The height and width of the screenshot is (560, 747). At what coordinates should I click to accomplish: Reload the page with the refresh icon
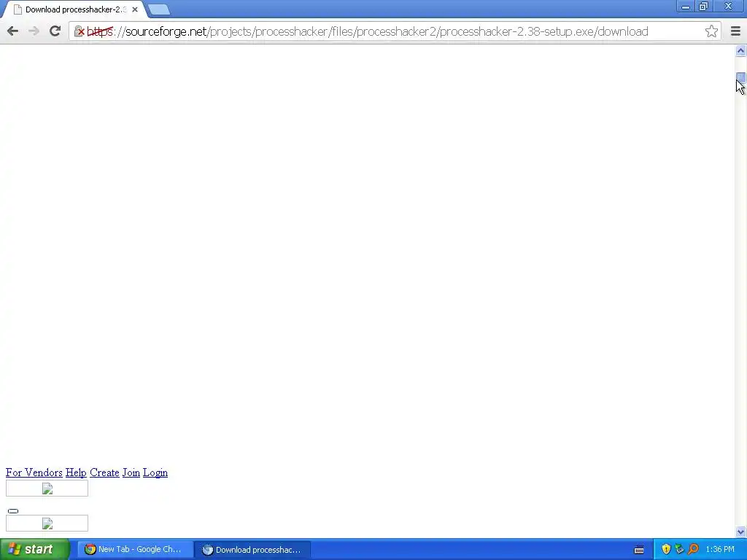55,31
